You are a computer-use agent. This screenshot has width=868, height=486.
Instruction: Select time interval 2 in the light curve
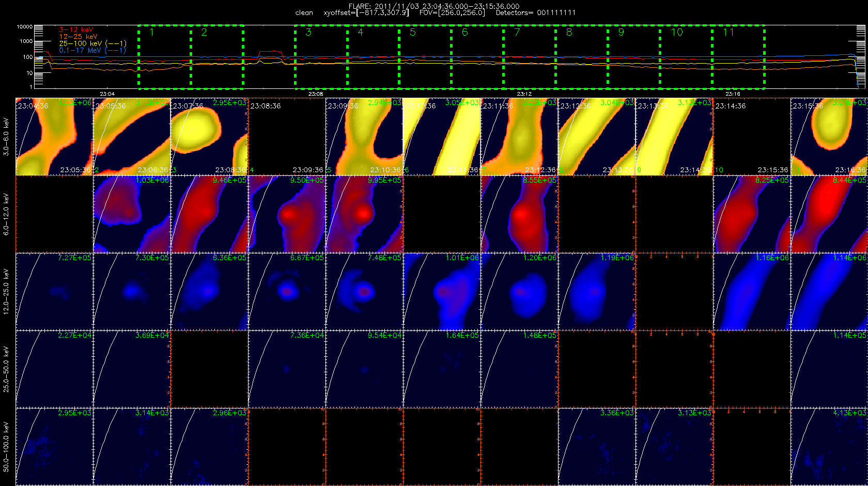click(217, 56)
